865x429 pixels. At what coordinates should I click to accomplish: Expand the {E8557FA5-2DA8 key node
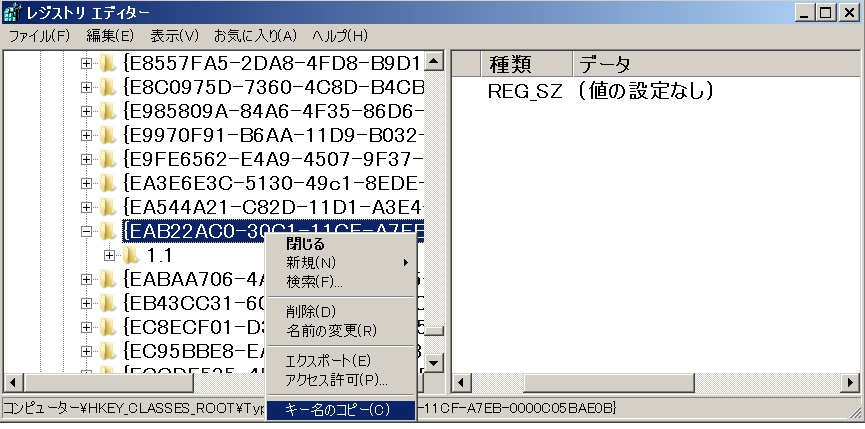[x=86, y=64]
